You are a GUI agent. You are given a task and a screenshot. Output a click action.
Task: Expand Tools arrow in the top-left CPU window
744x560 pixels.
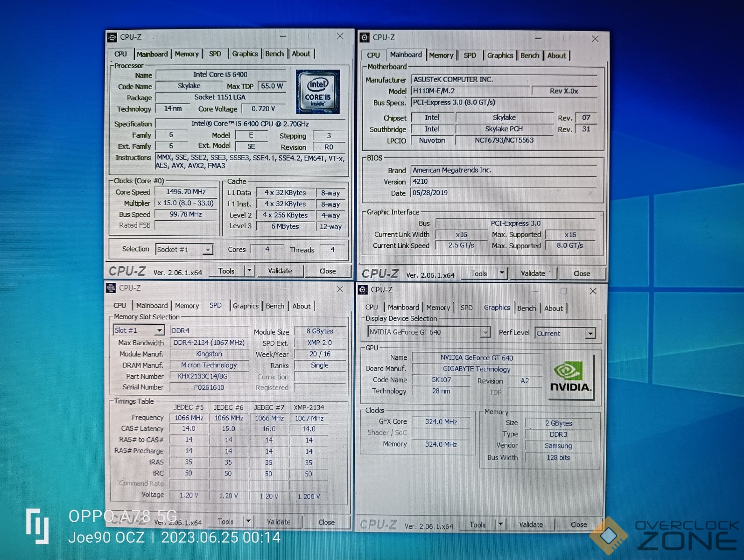249,271
